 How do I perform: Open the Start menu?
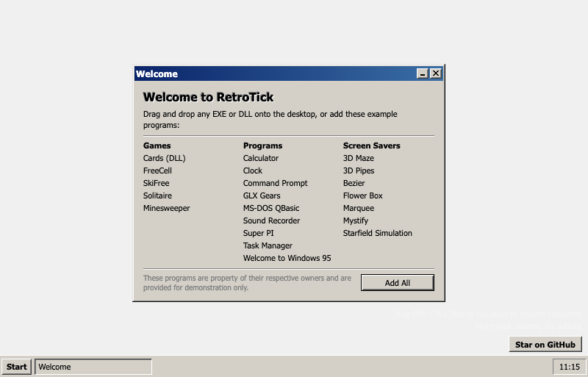click(x=16, y=367)
